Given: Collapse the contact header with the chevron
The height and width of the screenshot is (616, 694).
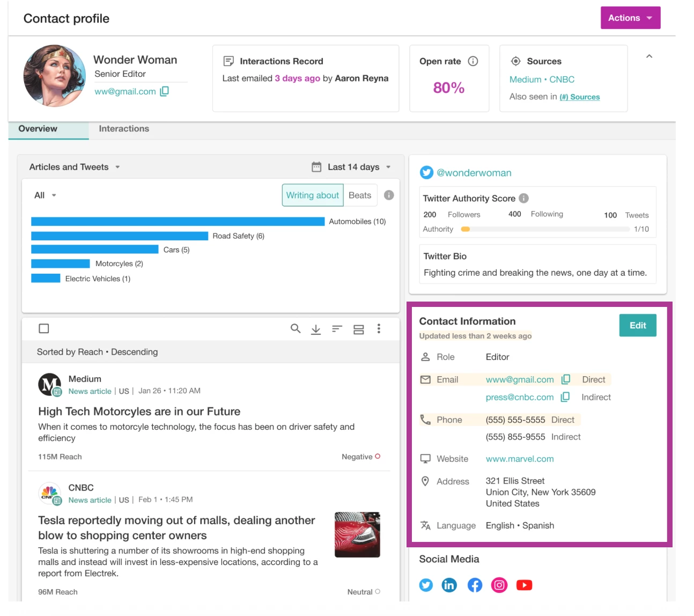Looking at the screenshot, I should 649,56.
